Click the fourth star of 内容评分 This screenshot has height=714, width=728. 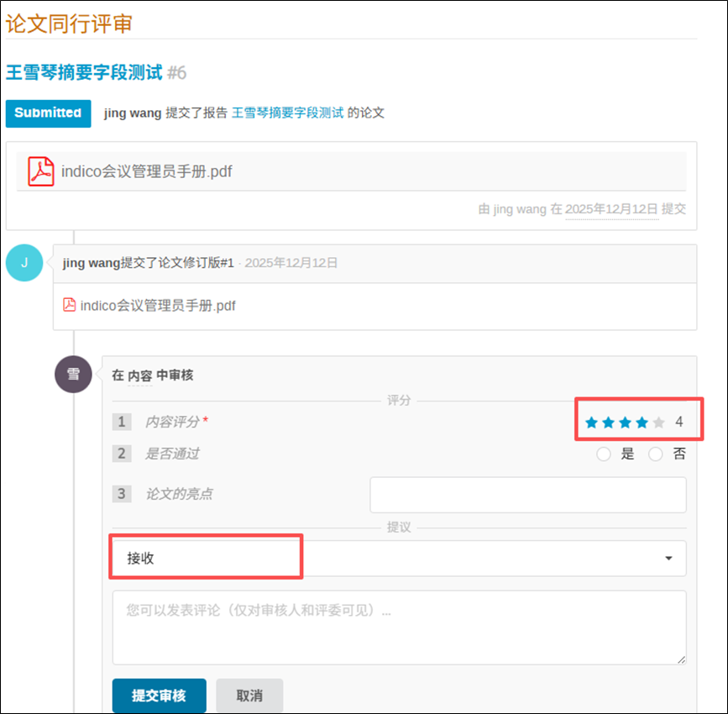(x=642, y=423)
